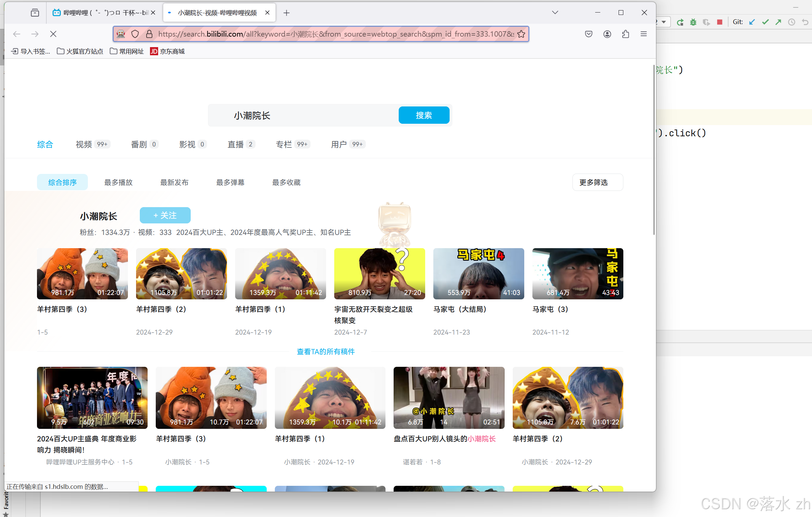Click the blue 搜索 button
The image size is (812, 517).
[x=424, y=115]
